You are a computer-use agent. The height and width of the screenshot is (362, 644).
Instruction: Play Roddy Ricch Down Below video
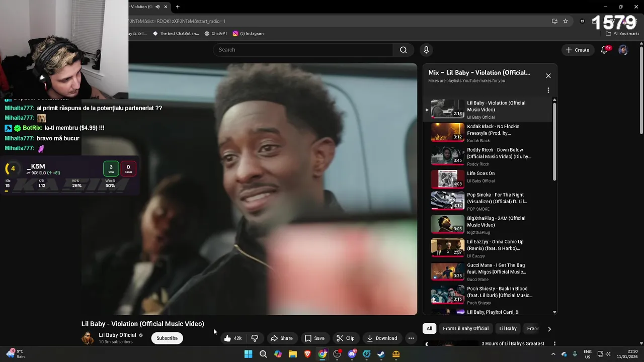pos(488,156)
